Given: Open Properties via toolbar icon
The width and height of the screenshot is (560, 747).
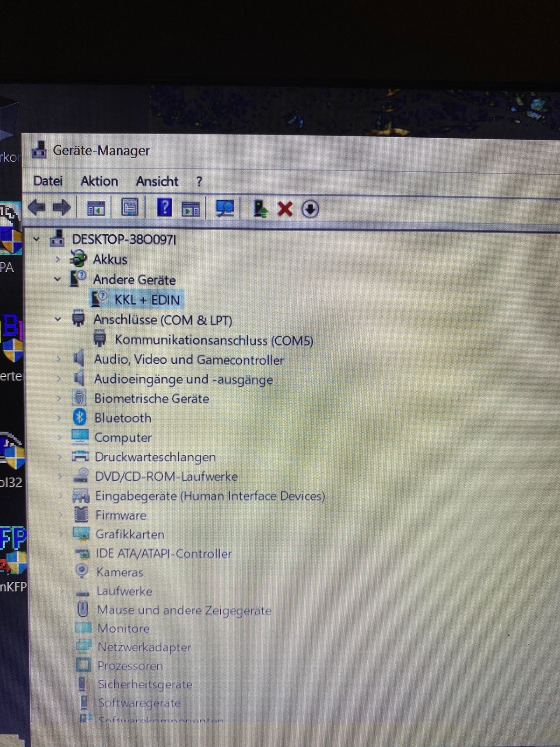Looking at the screenshot, I should (129, 208).
